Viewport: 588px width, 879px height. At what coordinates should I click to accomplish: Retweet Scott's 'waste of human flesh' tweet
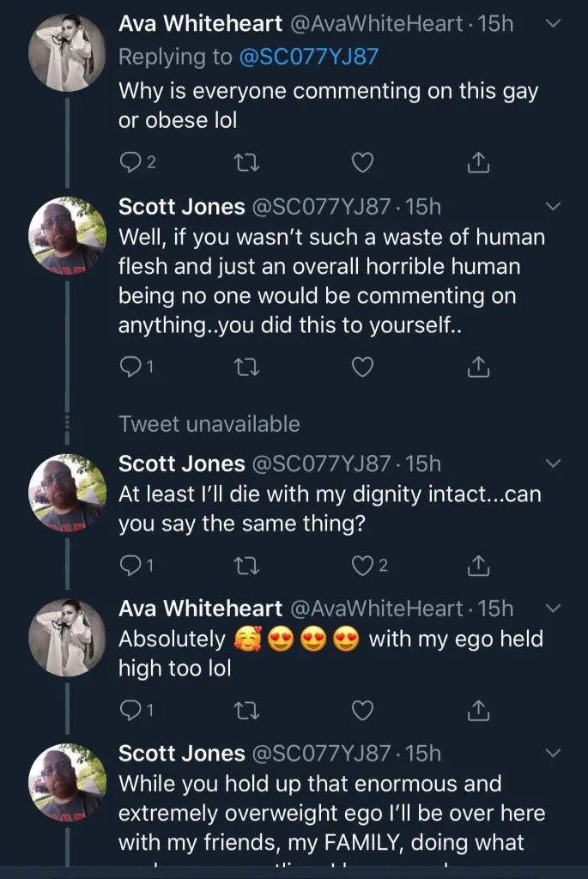point(246,367)
